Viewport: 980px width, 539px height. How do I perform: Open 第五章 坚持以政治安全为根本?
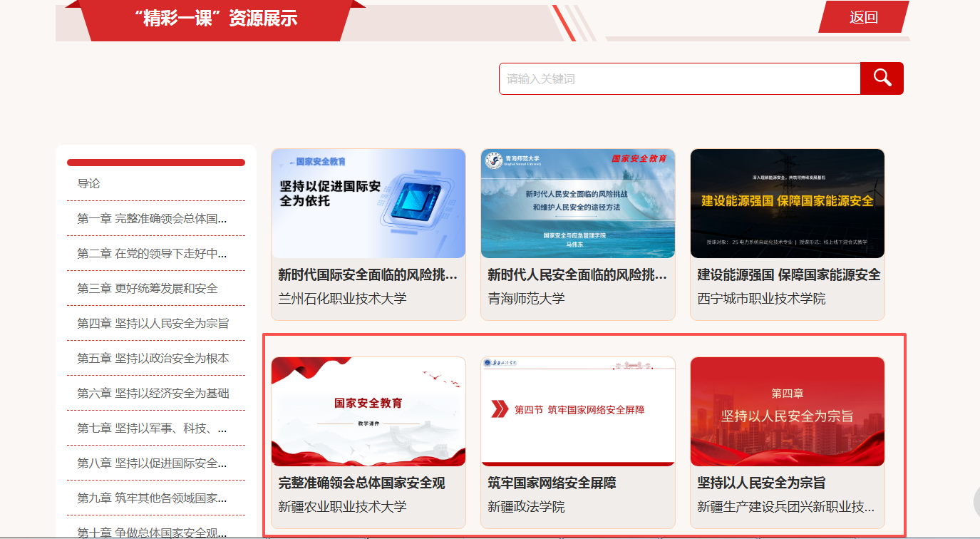(153, 358)
